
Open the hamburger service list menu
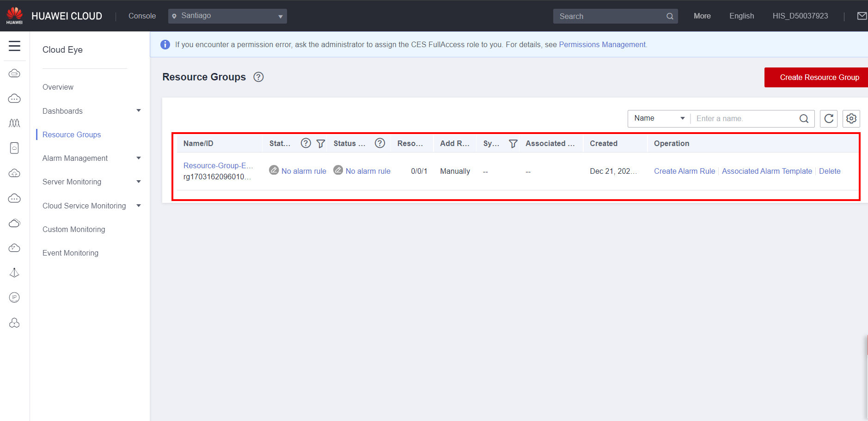click(x=14, y=46)
